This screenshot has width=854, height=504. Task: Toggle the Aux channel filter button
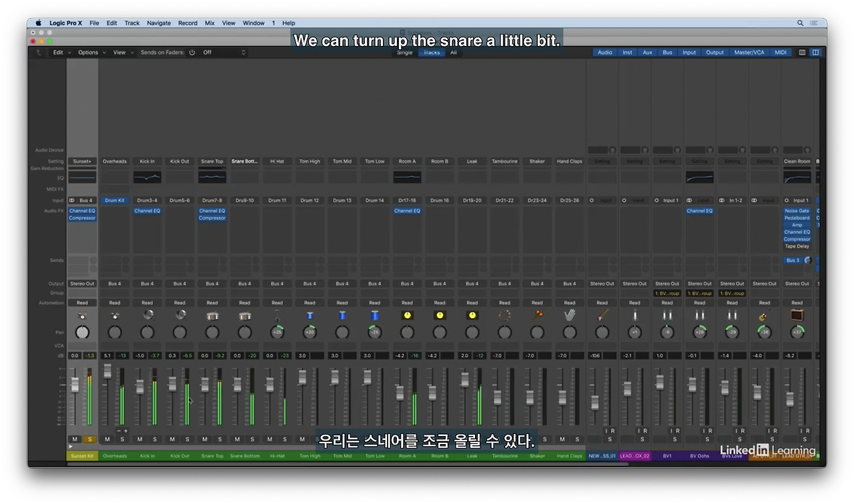pos(647,52)
